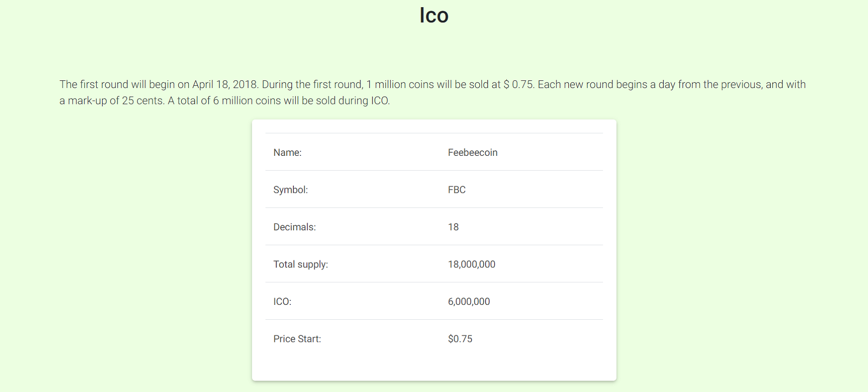Viewport: 868px width, 392px height.
Task: Click the '$ 0.75' in the paragraph
Action: point(518,84)
